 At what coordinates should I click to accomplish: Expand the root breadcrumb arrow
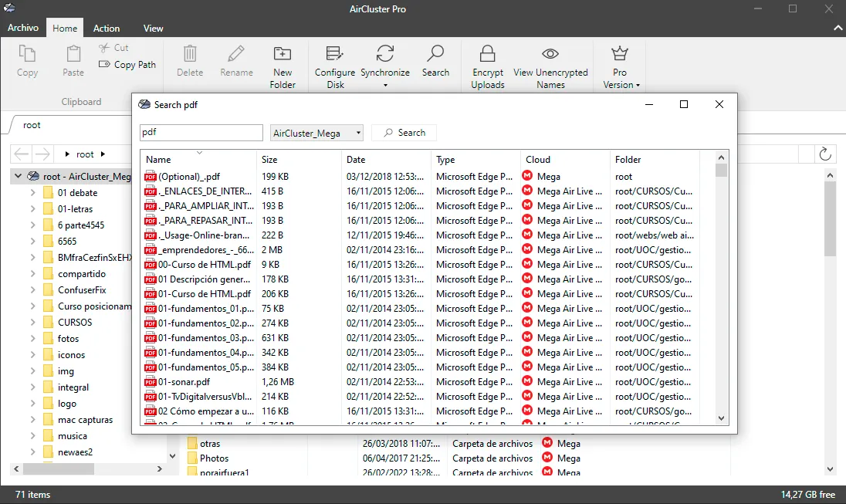[x=103, y=154]
